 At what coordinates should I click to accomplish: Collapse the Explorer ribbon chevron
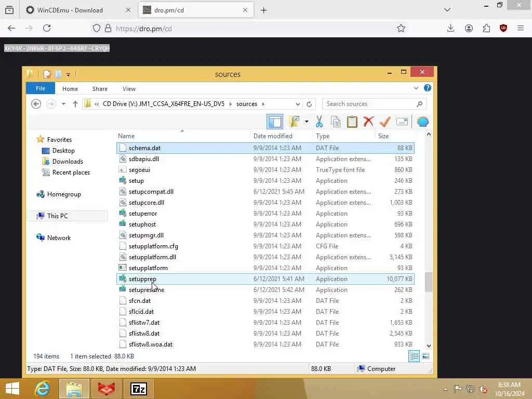pyautogui.click(x=416, y=88)
